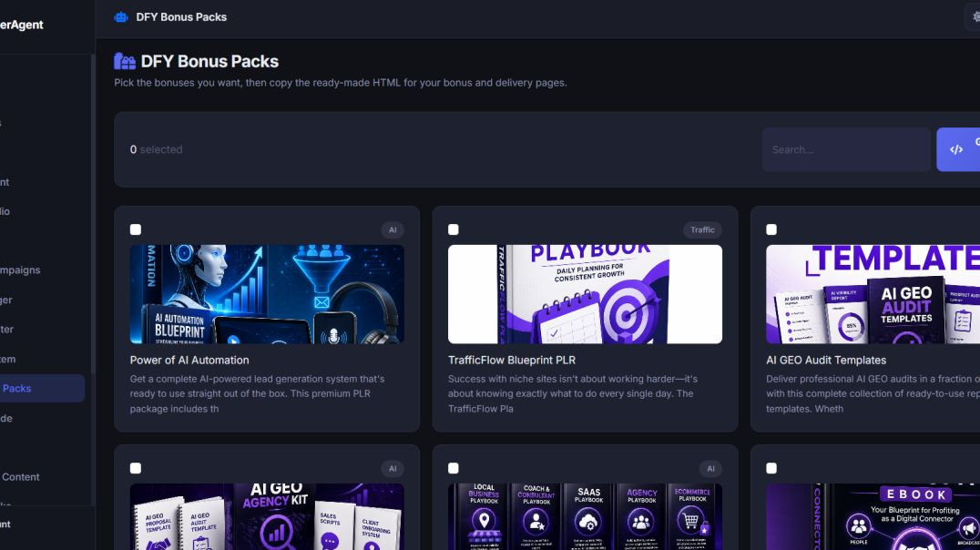Open the Content sidebar menu item

click(x=20, y=477)
